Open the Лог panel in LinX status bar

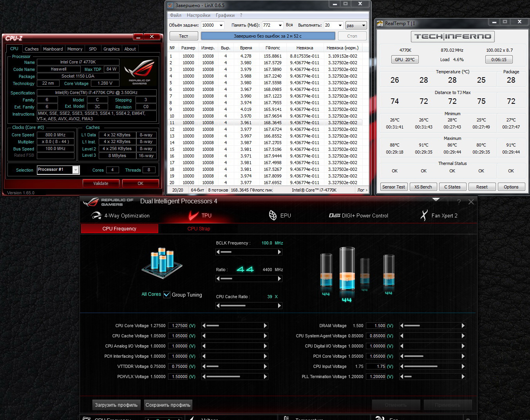(x=362, y=190)
